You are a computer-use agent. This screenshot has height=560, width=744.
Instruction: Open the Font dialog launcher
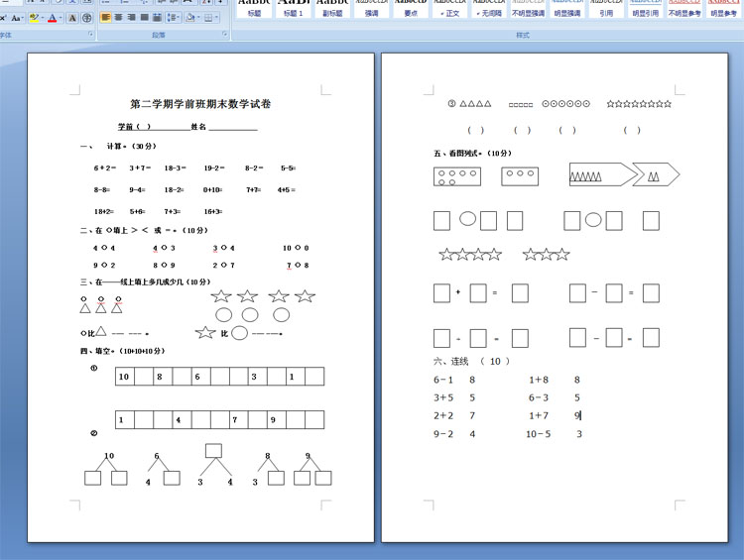click(90, 34)
